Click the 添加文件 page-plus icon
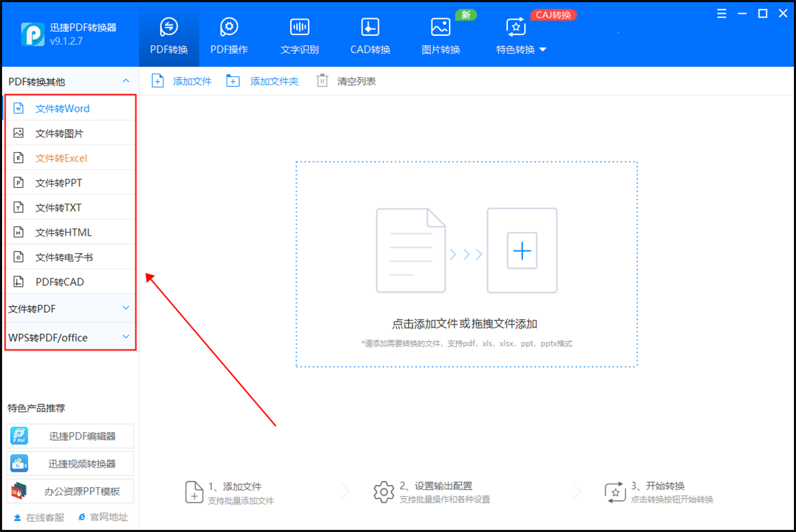The image size is (796, 532). coord(158,81)
